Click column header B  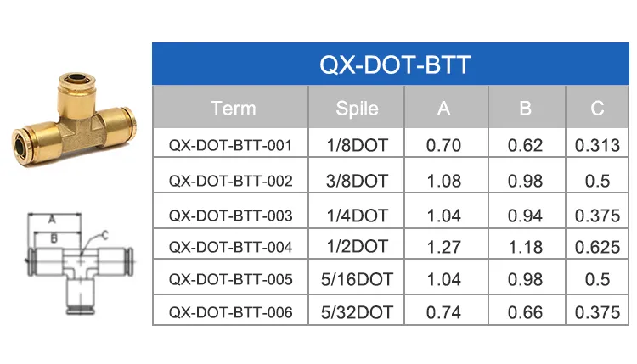pos(525,108)
